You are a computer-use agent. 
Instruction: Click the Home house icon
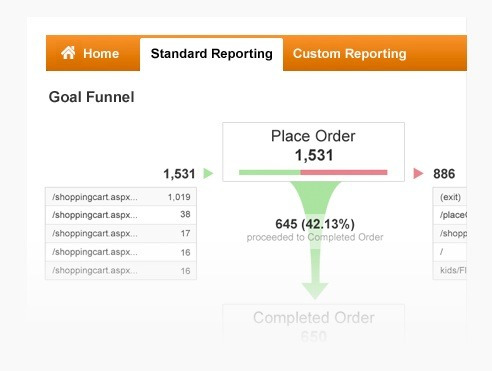68,53
